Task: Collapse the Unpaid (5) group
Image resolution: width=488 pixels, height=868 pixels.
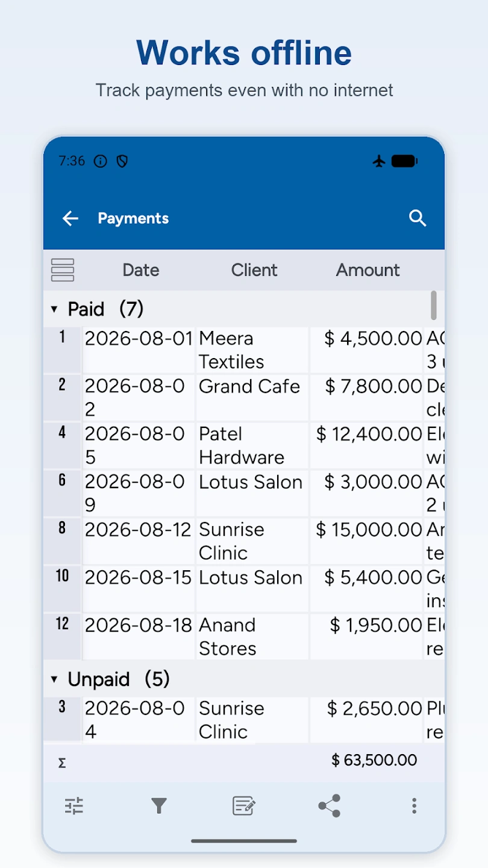Action: tap(54, 680)
